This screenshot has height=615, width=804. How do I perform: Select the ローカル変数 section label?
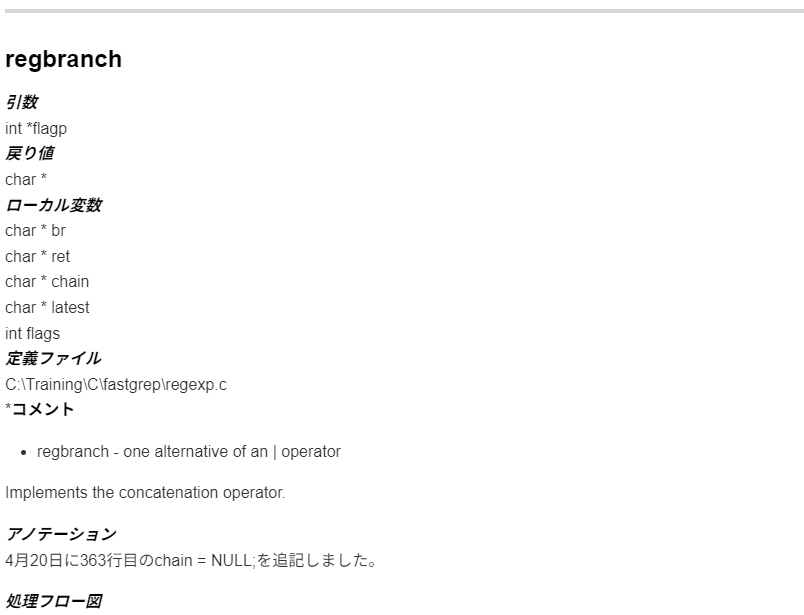tap(53, 205)
